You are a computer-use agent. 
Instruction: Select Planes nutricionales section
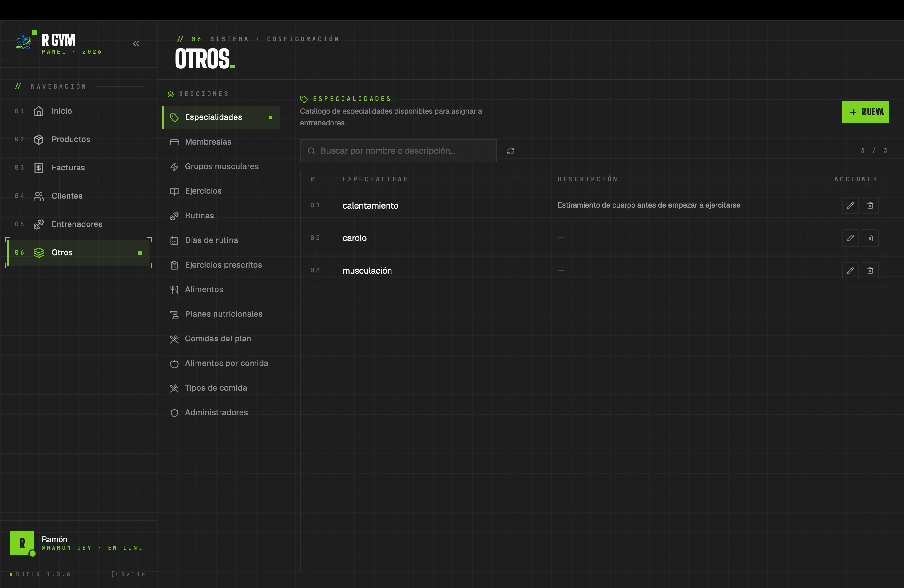pos(221,314)
